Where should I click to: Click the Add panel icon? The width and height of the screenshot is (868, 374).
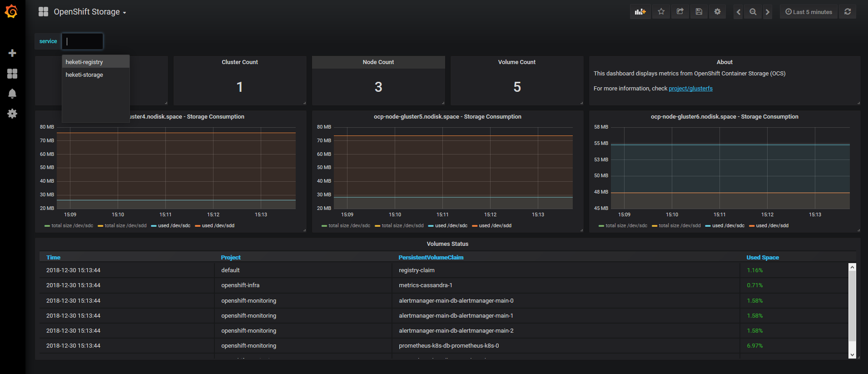point(640,12)
